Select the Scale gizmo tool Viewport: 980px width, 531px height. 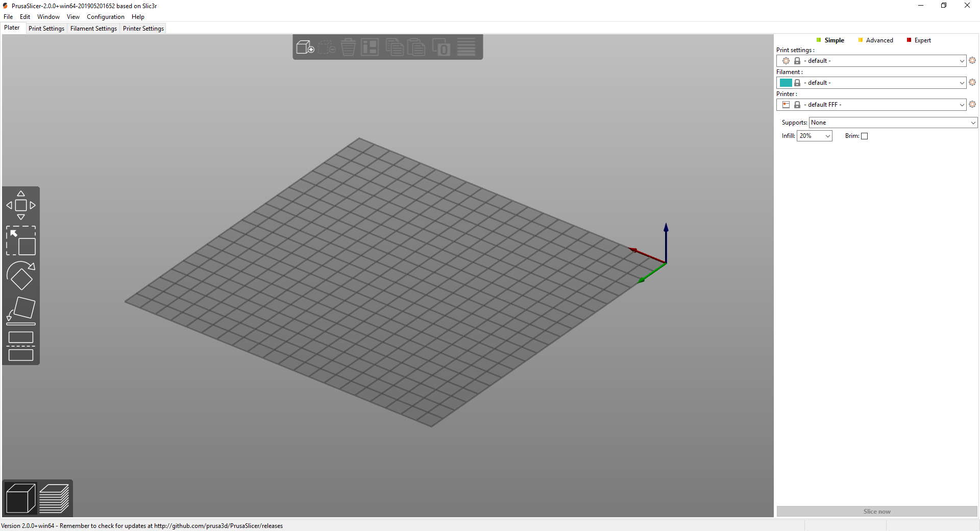click(x=21, y=240)
